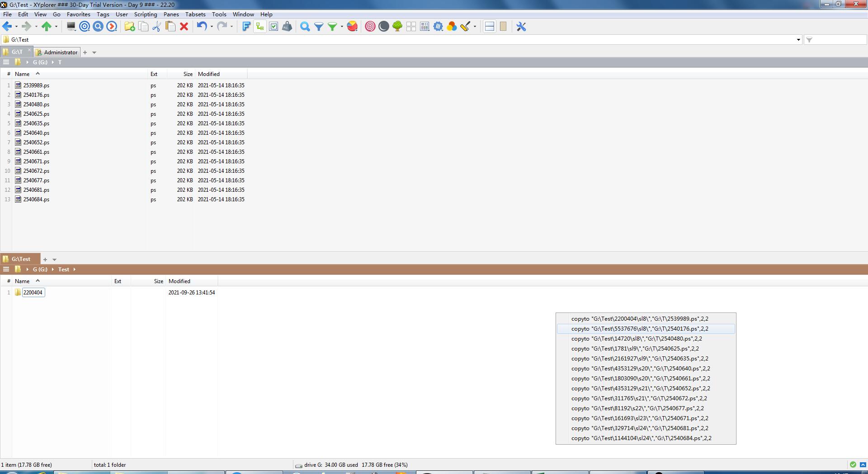
Task: Click the red Delete icon
Action: tap(184, 27)
